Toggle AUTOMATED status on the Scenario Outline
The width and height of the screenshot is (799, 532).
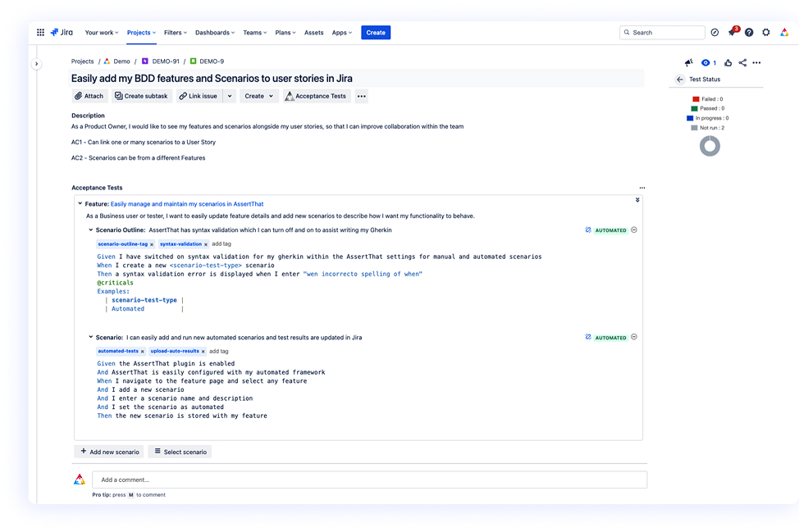633,230
